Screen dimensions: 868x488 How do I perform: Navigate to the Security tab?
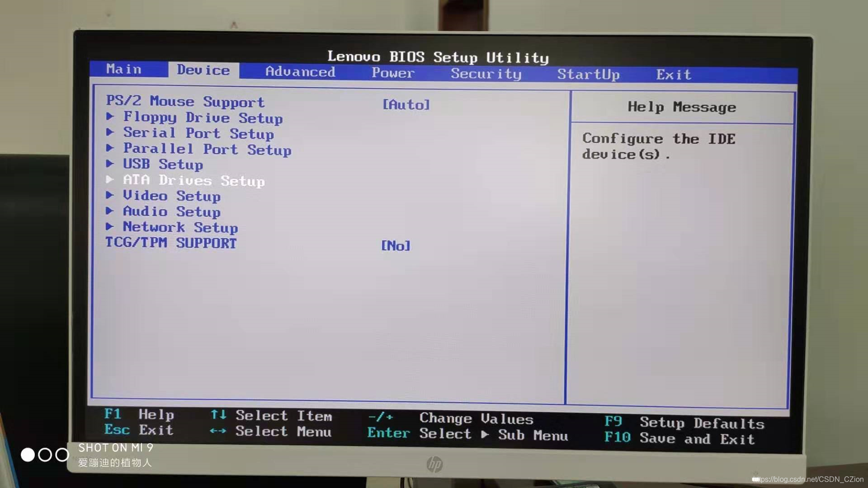click(486, 74)
